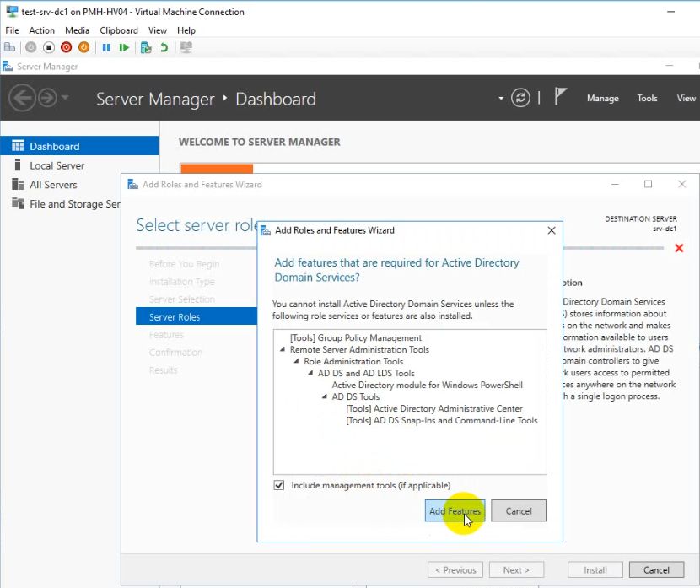This screenshot has width=700, height=588.
Task: Toggle Include management tools checkbox
Action: pyautogui.click(x=279, y=485)
